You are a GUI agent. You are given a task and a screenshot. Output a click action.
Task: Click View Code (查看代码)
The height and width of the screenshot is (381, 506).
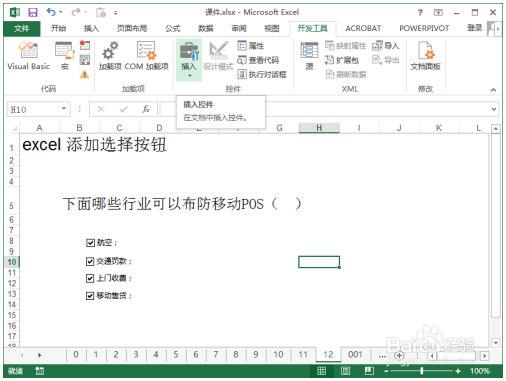258,60
